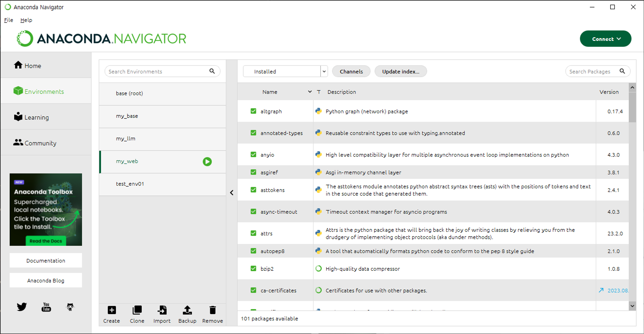The width and height of the screenshot is (644, 334).
Task: Toggle the altgraph package checkbox
Action: pos(253,111)
